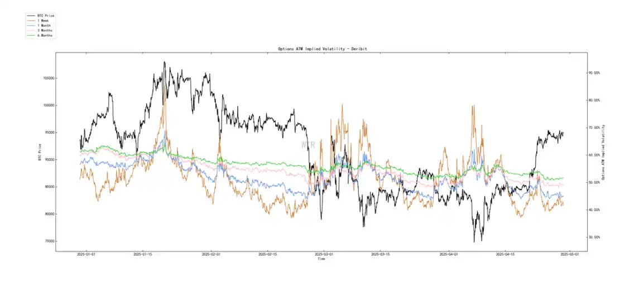Click the green 6 Months legend line

click(31, 36)
